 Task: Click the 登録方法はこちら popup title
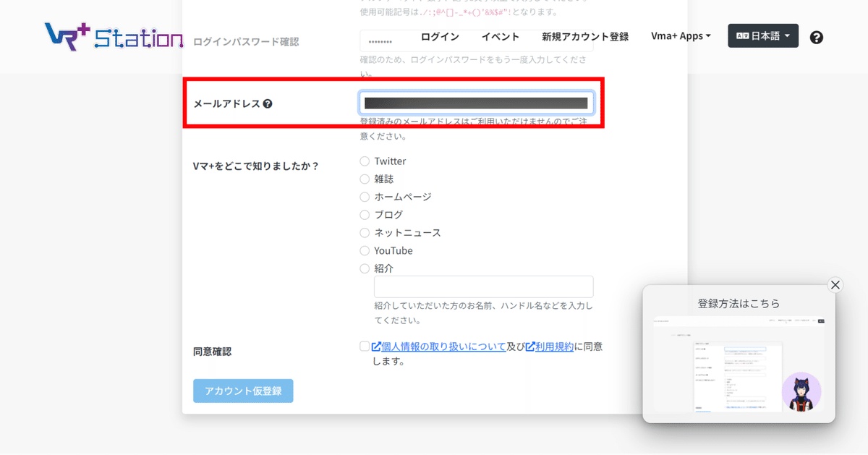739,304
